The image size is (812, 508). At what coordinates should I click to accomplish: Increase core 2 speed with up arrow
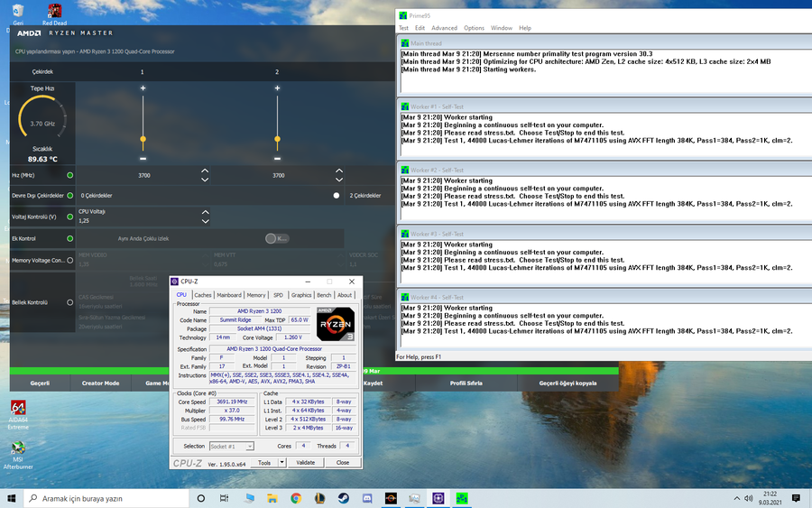tap(339, 171)
